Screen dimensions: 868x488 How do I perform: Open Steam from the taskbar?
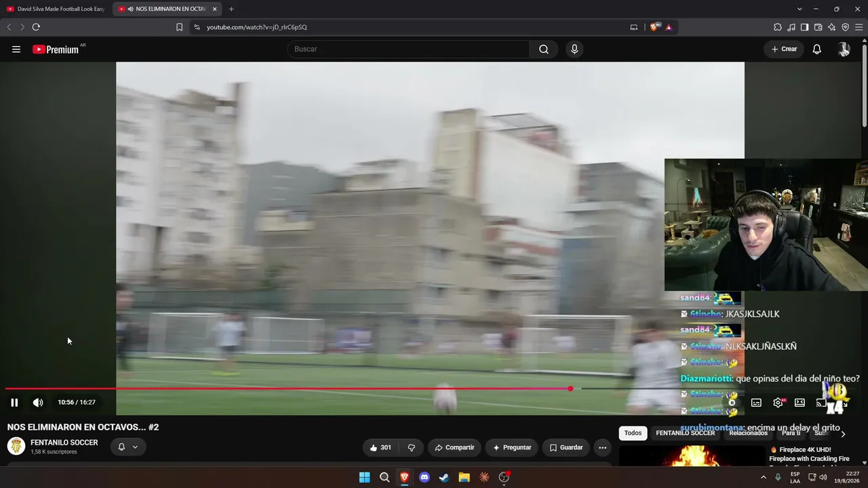(444, 477)
